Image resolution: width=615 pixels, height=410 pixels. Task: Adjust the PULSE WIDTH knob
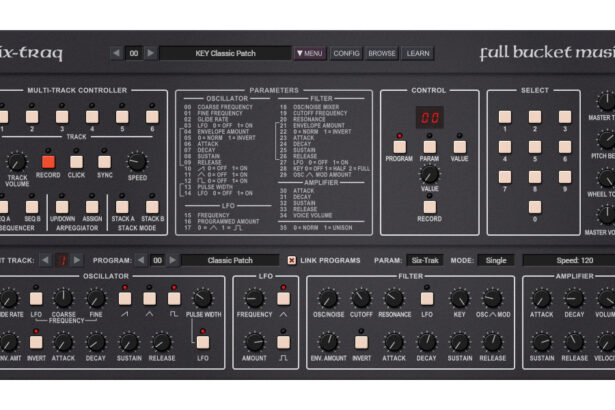[203, 299]
